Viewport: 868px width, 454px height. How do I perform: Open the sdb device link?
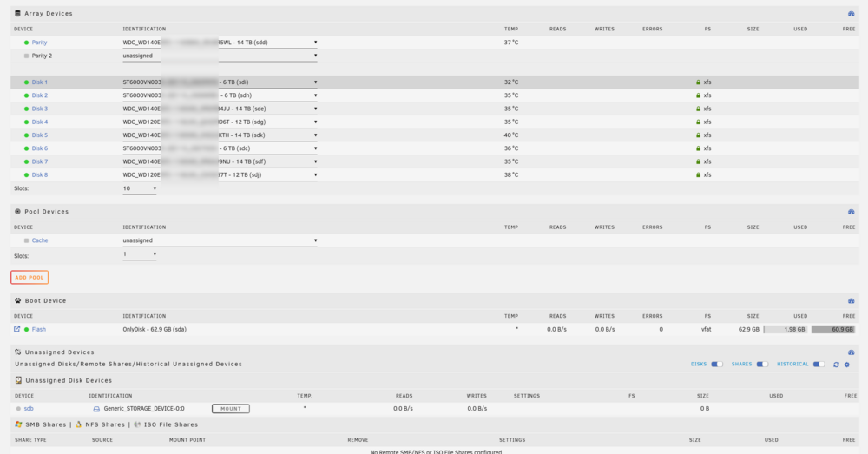click(29, 409)
